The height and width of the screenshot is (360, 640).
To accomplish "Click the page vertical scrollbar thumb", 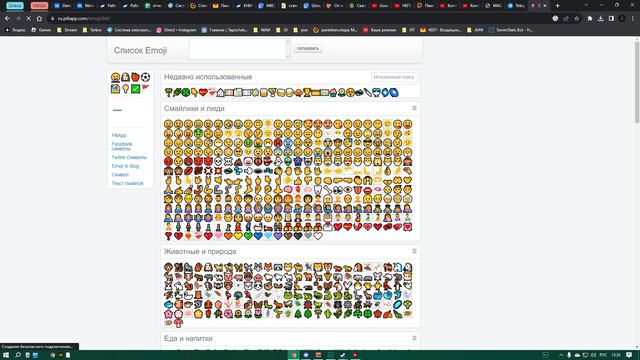I will tap(637, 82).
